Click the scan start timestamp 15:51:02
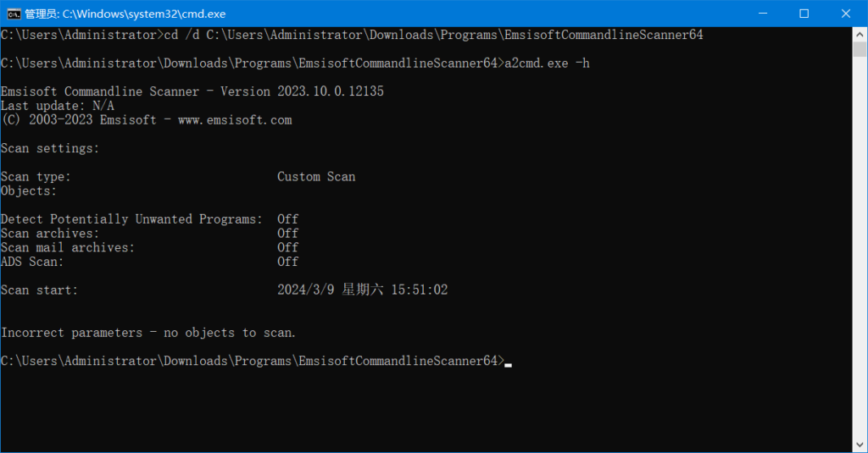Viewport: 868px width, 453px height. coord(419,290)
